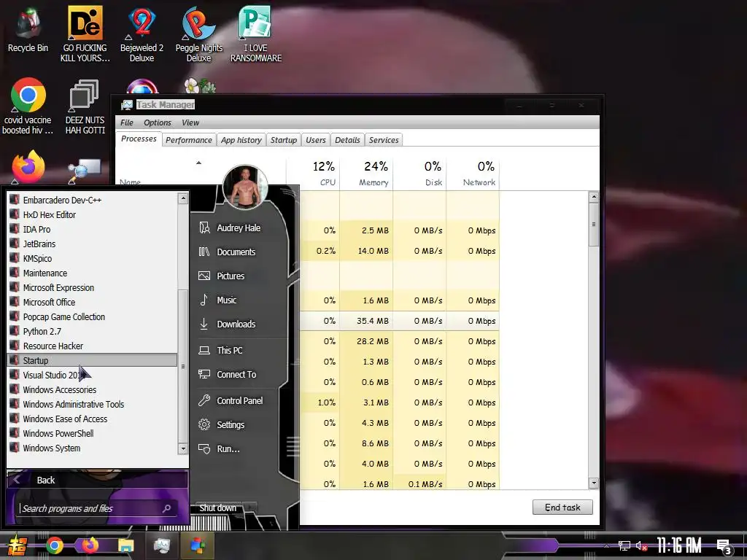Expand the Startup folder in programs list
This screenshot has width=747, height=560.
tap(93, 360)
